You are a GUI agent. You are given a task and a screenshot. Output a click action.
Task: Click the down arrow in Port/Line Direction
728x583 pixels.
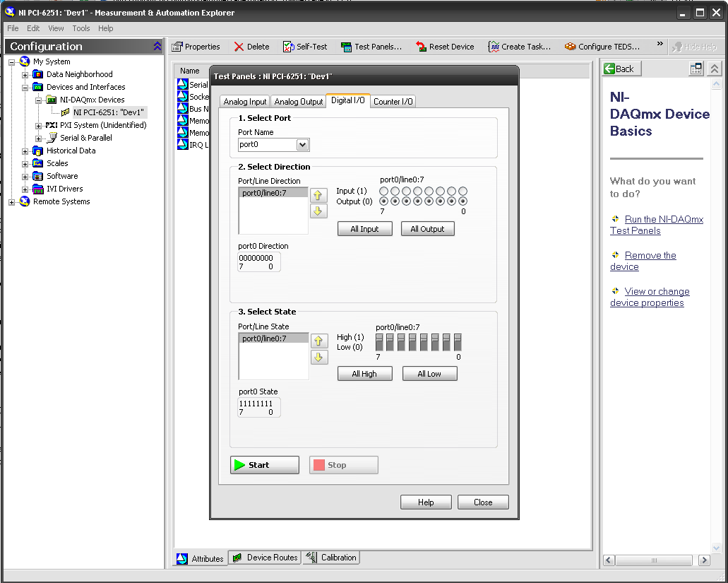[318, 211]
